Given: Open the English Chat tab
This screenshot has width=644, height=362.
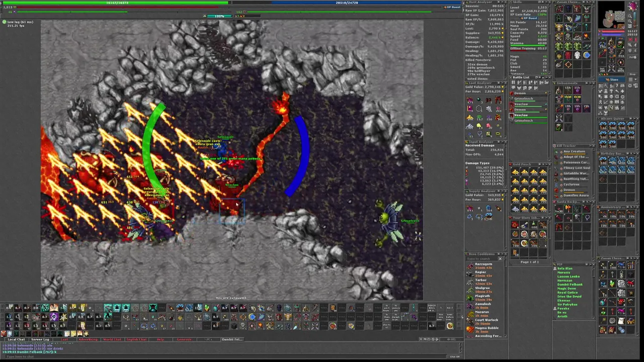Looking at the screenshot, I should click(136, 339).
